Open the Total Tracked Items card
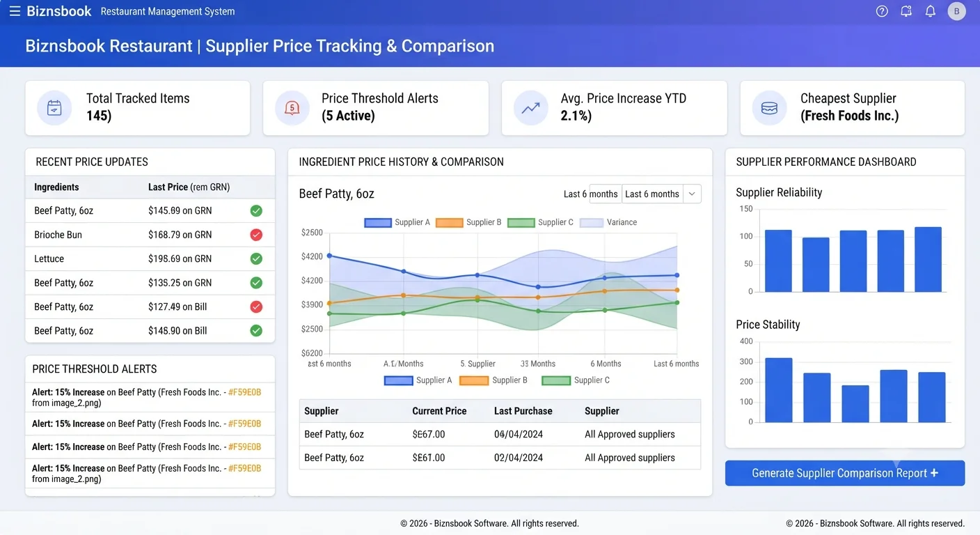This screenshot has width=980, height=535. (x=138, y=108)
